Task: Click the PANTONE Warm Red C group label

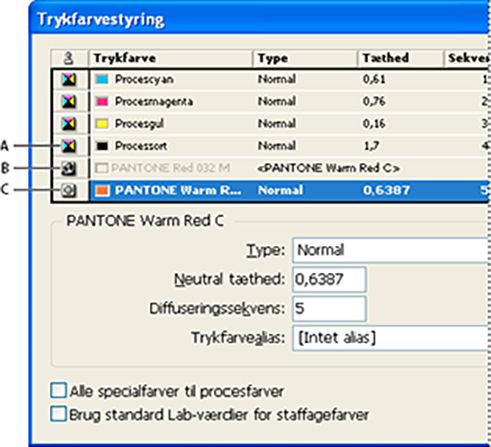Action: (145, 221)
